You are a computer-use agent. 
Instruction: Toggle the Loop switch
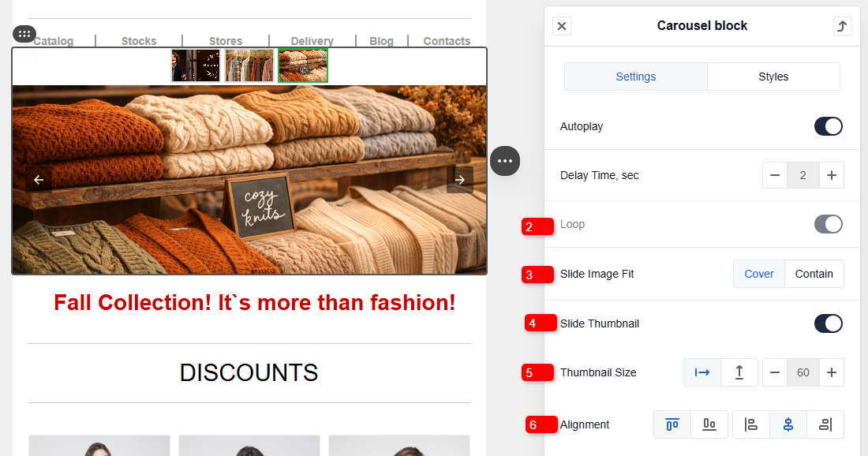coord(828,224)
